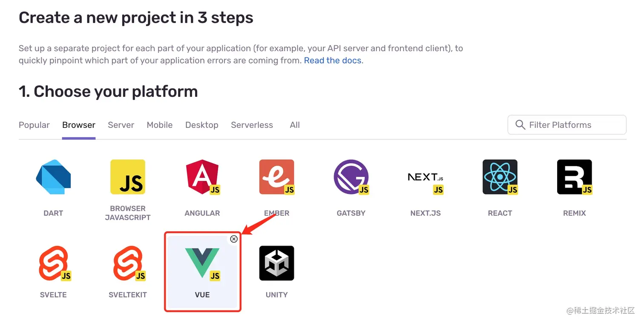Viewport: 644px width, 324px height.
Task: Select the React platform icon
Action: (x=500, y=177)
